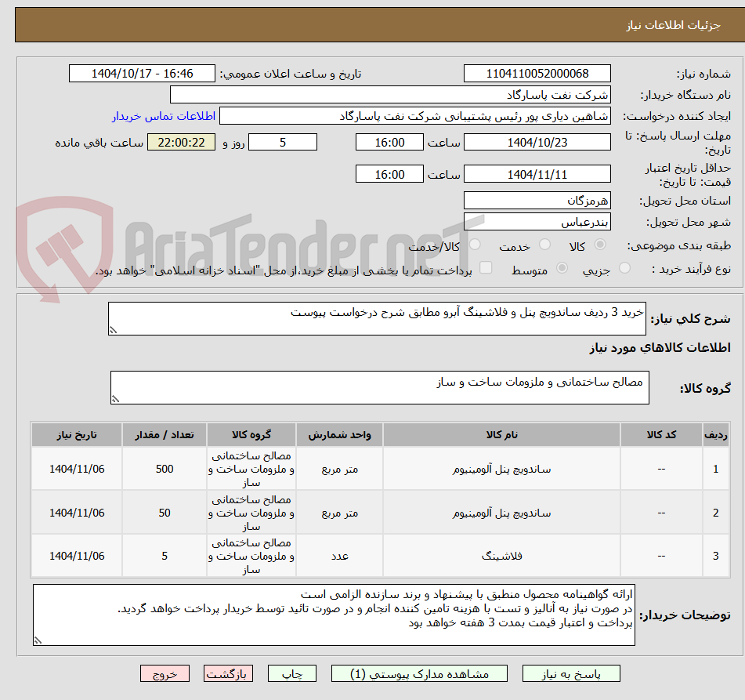The height and width of the screenshot is (700, 745).
Task: Click the 'کد کالا' column header
Action: (x=661, y=434)
